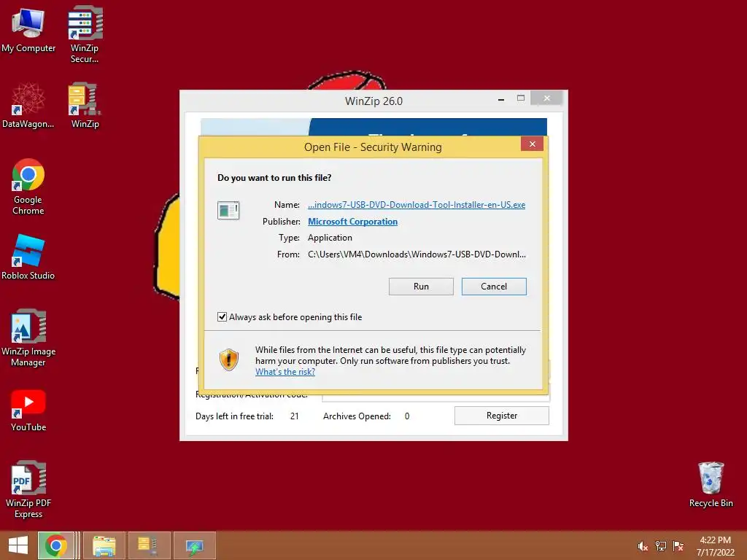747x560 pixels.
Task: Click the Type value "Application"
Action: pyautogui.click(x=330, y=238)
